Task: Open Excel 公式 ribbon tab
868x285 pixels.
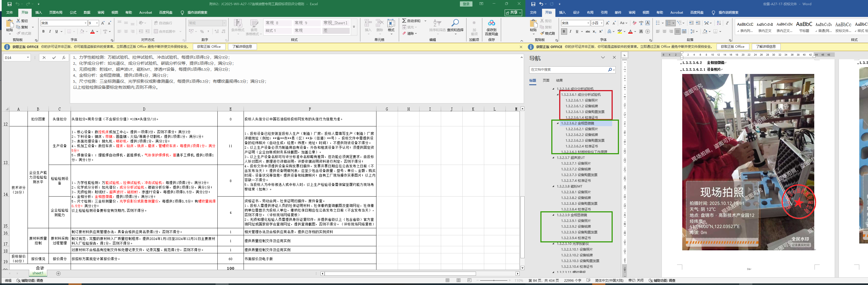Action: click(x=73, y=13)
